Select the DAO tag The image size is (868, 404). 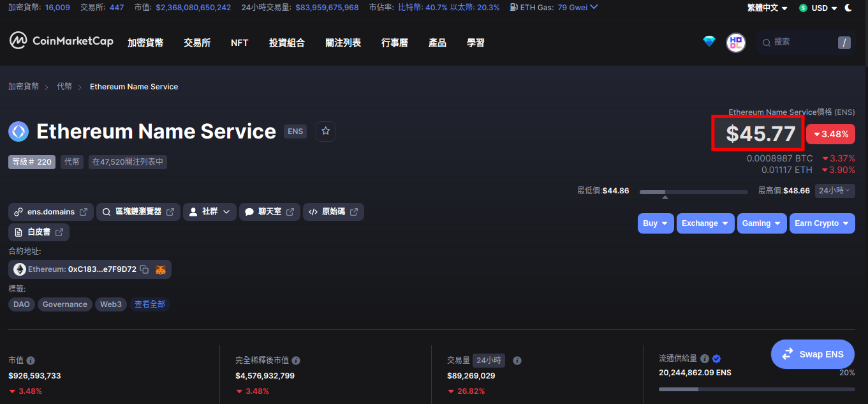click(22, 304)
